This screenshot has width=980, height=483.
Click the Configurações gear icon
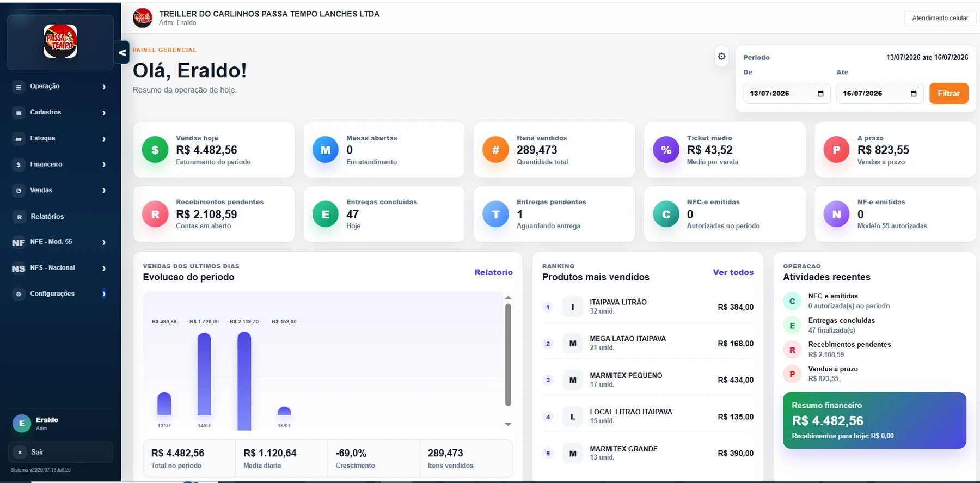(x=19, y=294)
